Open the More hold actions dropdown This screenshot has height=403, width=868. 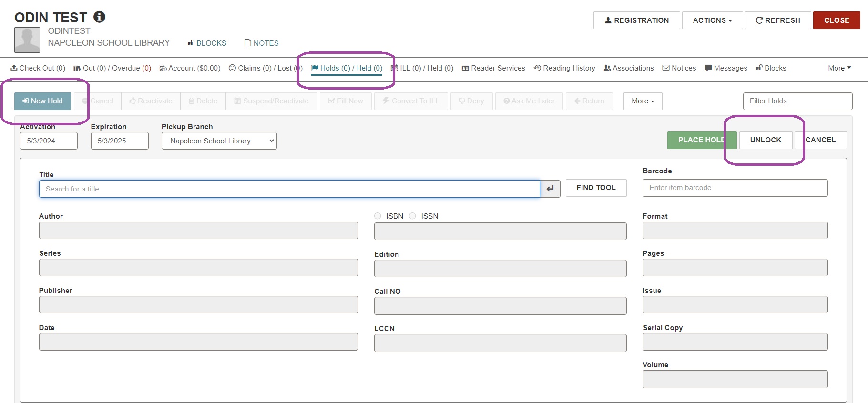pyautogui.click(x=643, y=101)
